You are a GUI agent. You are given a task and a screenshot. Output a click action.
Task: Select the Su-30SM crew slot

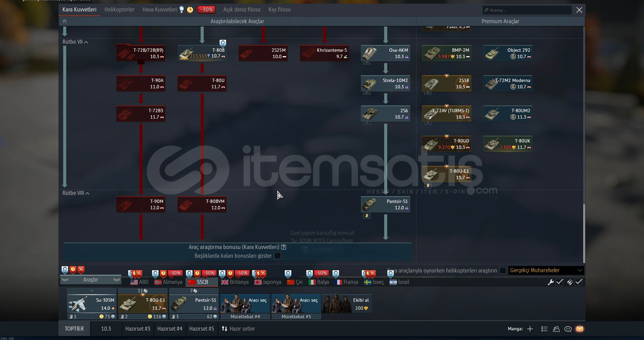coord(92,304)
